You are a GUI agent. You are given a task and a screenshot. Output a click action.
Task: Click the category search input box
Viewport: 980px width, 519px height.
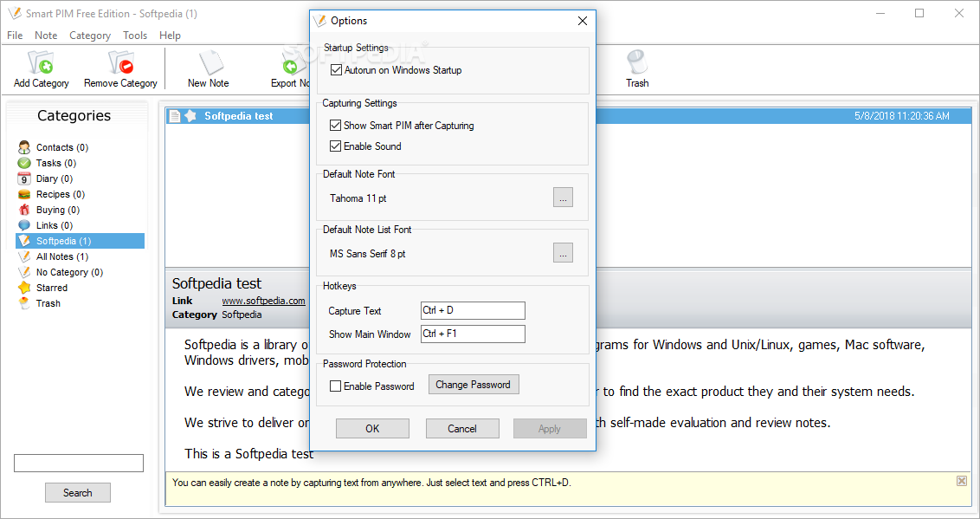pos(79,464)
